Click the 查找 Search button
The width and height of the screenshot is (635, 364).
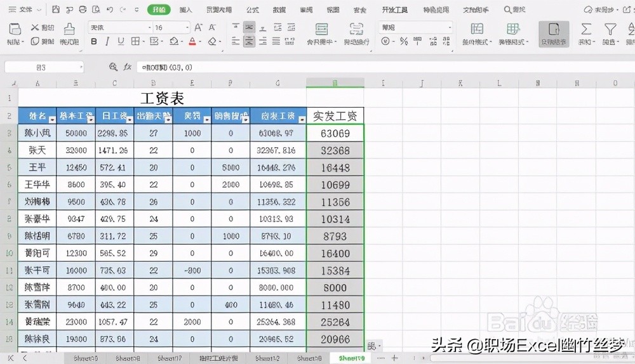click(515, 10)
